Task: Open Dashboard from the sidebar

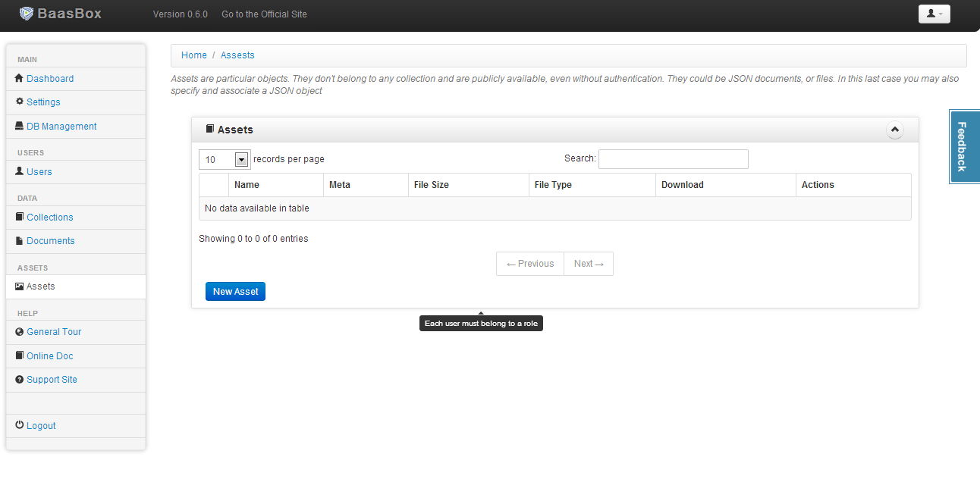Action: 50,79
